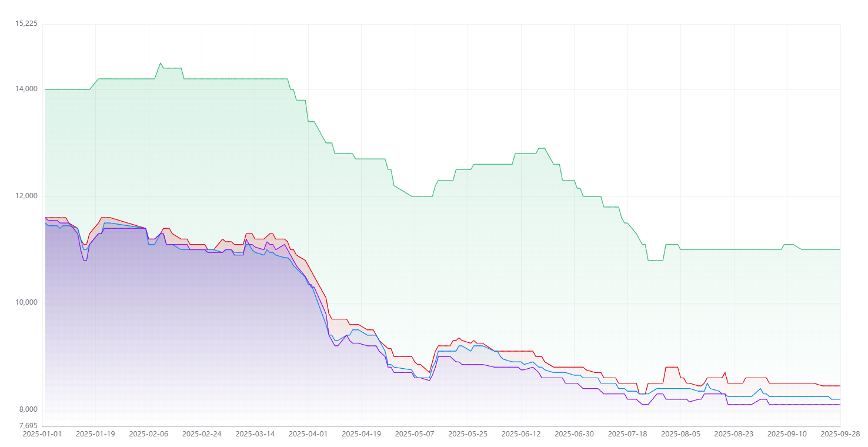This screenshot has height=447, width=868.
Task: Select the 2025-01-19 date label
Action: [x=95, y=433]
